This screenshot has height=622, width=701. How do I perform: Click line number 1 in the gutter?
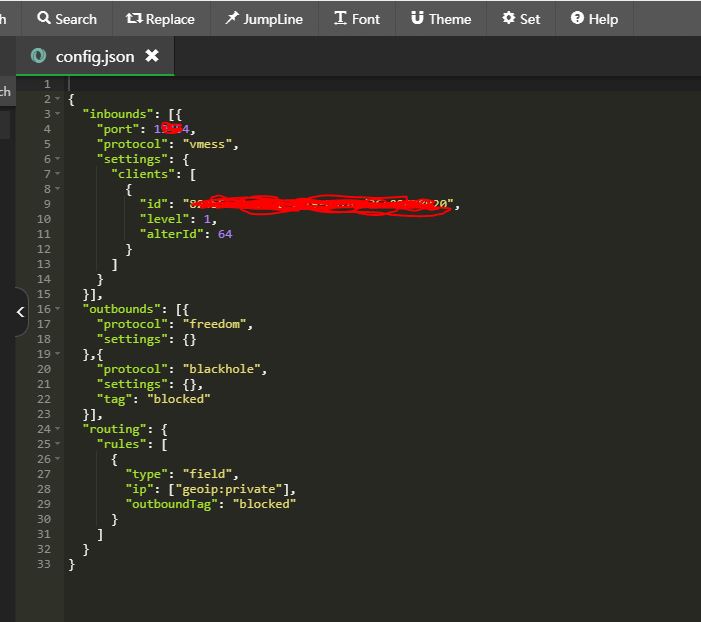(x=47, y=84)
